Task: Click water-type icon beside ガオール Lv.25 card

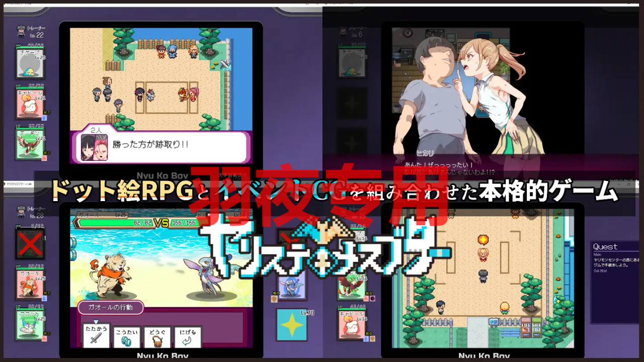Action: pyautogui.click(x=44, y=299)
